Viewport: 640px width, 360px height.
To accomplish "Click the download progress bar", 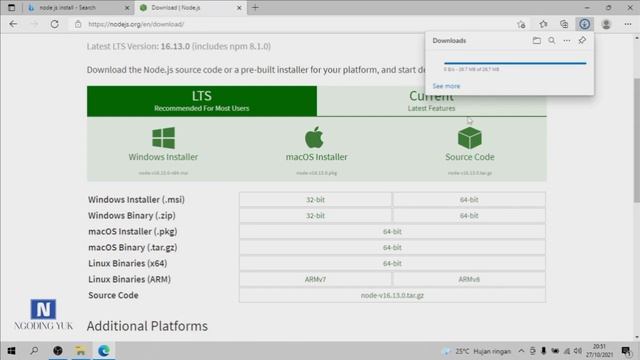I will click(x=515, y=63).
